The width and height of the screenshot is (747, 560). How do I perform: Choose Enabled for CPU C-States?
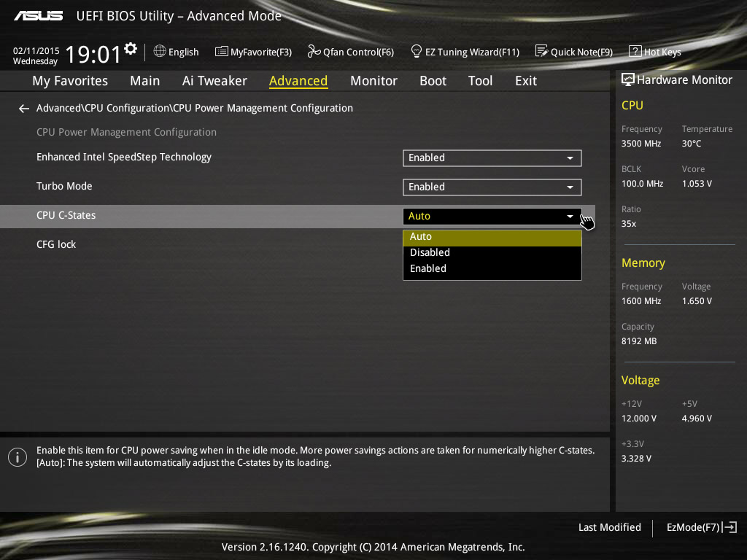(x=492, y=268)
